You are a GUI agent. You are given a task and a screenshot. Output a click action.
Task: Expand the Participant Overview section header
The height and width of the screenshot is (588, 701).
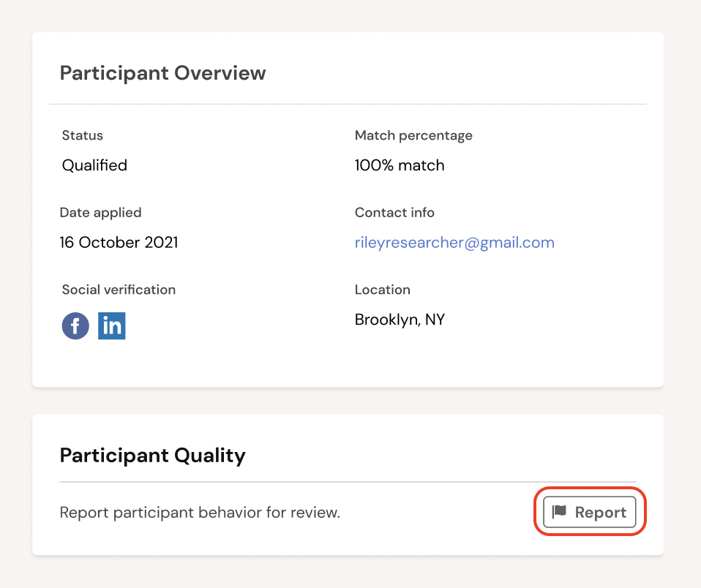[x=162, y=73]
